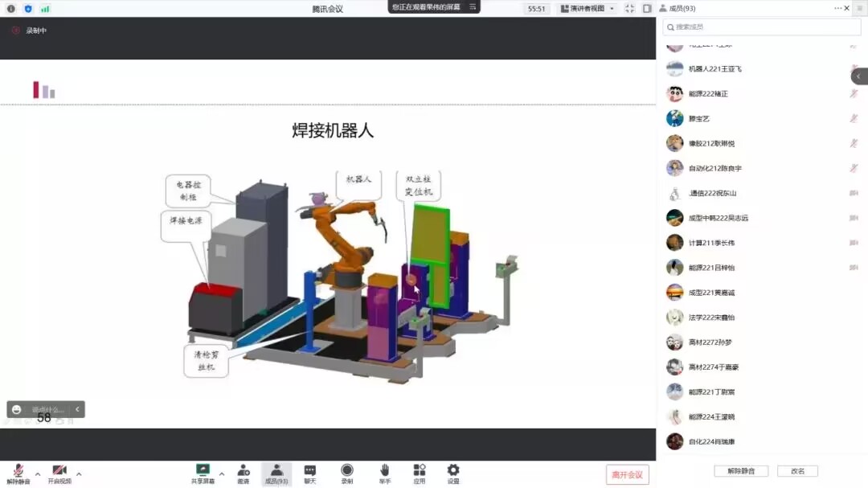868x488 pixels.
Task: Open the three-dots menu in members panel
Action: pos(837,8)
